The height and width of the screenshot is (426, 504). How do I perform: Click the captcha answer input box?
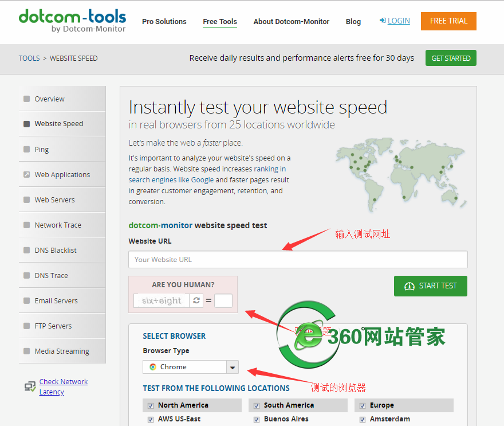coord(223,300)
